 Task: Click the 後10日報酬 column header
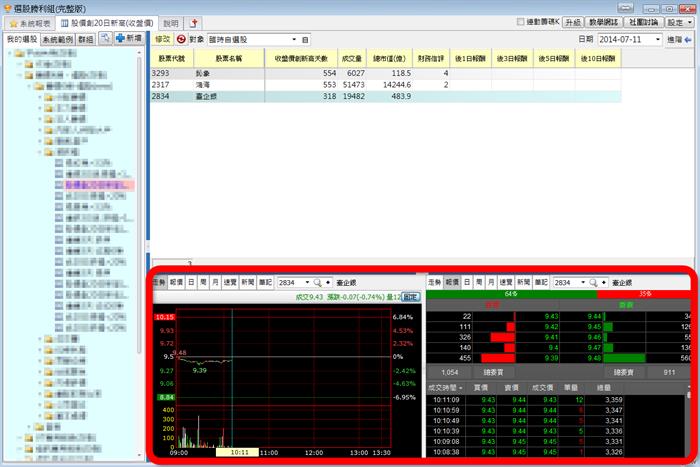pos(597,58)
